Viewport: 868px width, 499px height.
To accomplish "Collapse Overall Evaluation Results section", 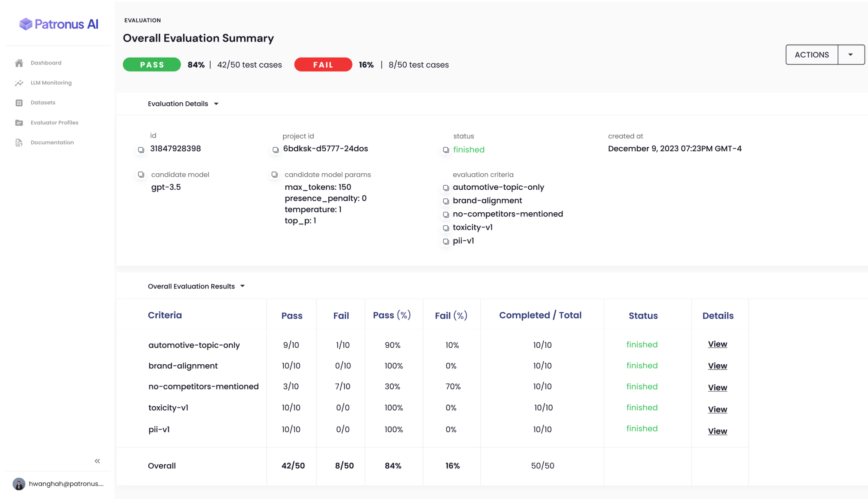I will (x=243, y=286).
